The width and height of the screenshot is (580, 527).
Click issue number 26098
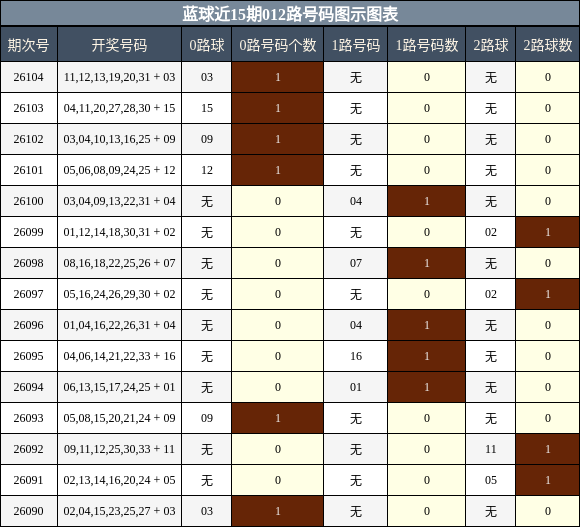[28, 263]
